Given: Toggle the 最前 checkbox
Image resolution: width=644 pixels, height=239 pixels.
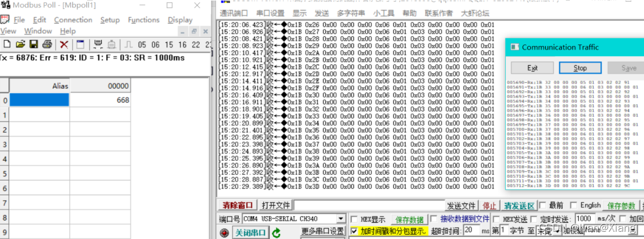Looking at the screenshot, I should pos(542,205).
